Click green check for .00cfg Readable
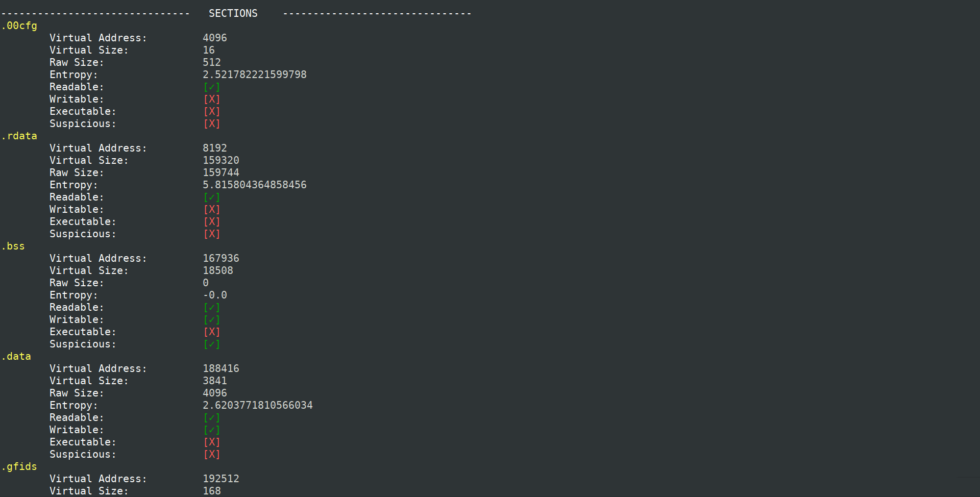Viewport: 980px width, 497px height. (212, 87)
